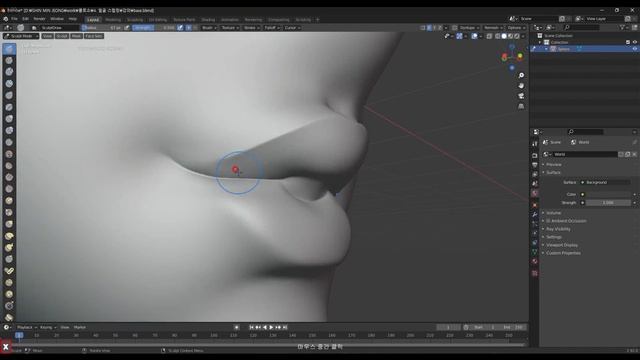Open the Remesh dropdown

(493, 28)
